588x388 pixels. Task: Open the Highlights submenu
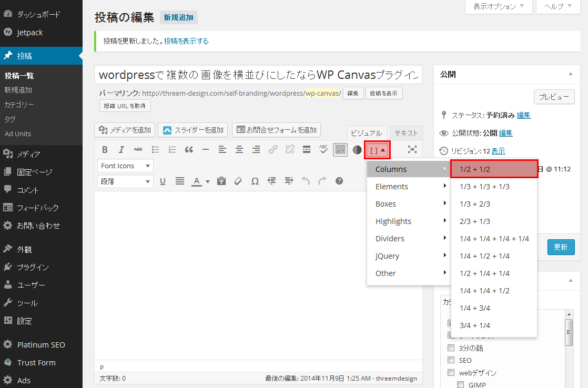click(409, 221)
